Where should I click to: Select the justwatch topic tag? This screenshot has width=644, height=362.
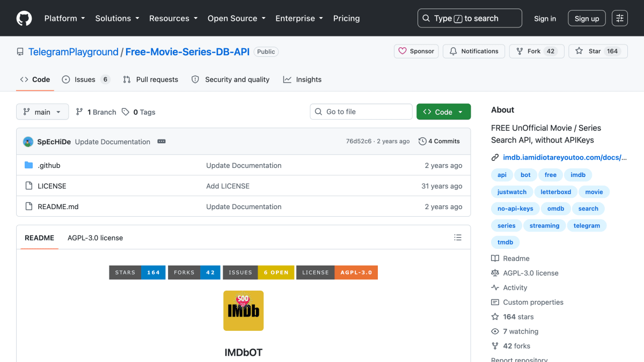(x=512, y=192)
